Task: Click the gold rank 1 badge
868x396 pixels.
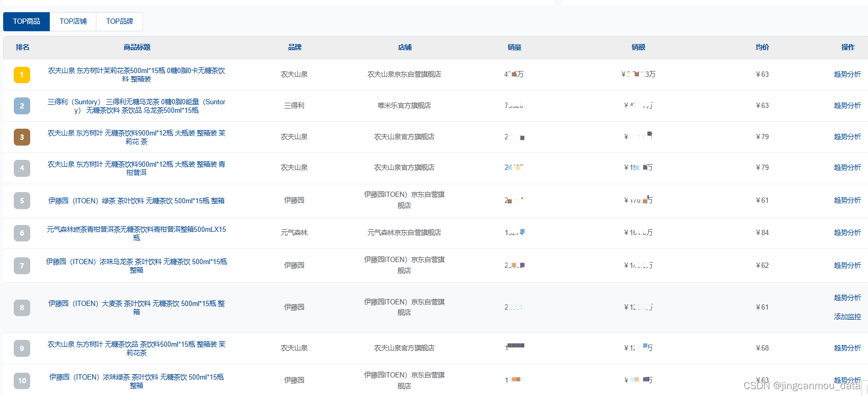Action: (x=22, y=75)
